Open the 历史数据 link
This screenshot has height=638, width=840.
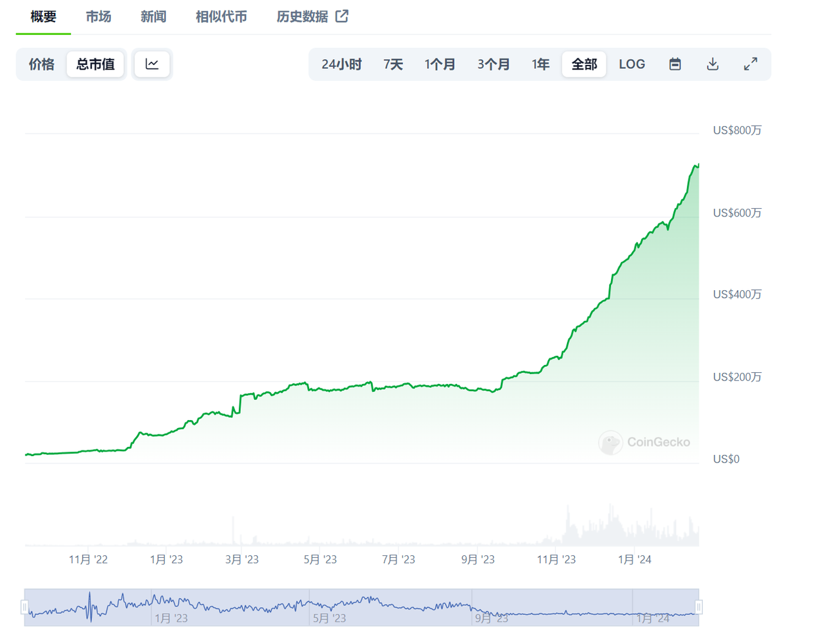(302, 16)
